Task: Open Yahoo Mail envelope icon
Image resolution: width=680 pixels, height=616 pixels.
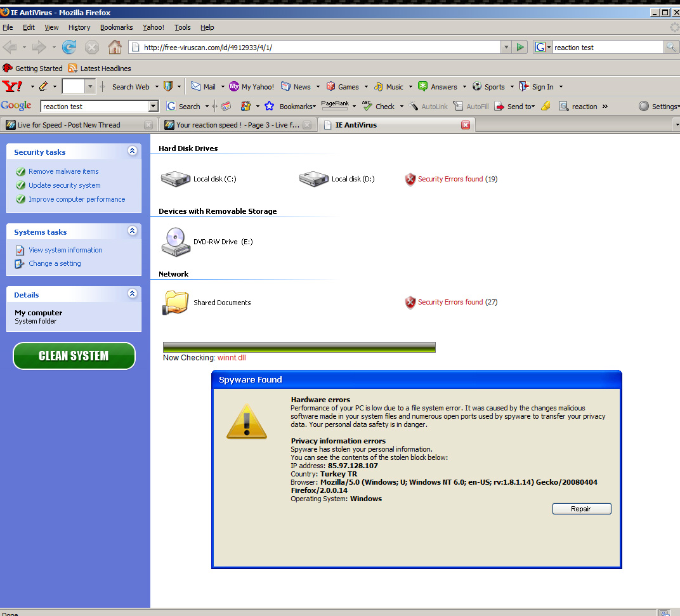Action: pyautogui.click(x=195, y=86)
